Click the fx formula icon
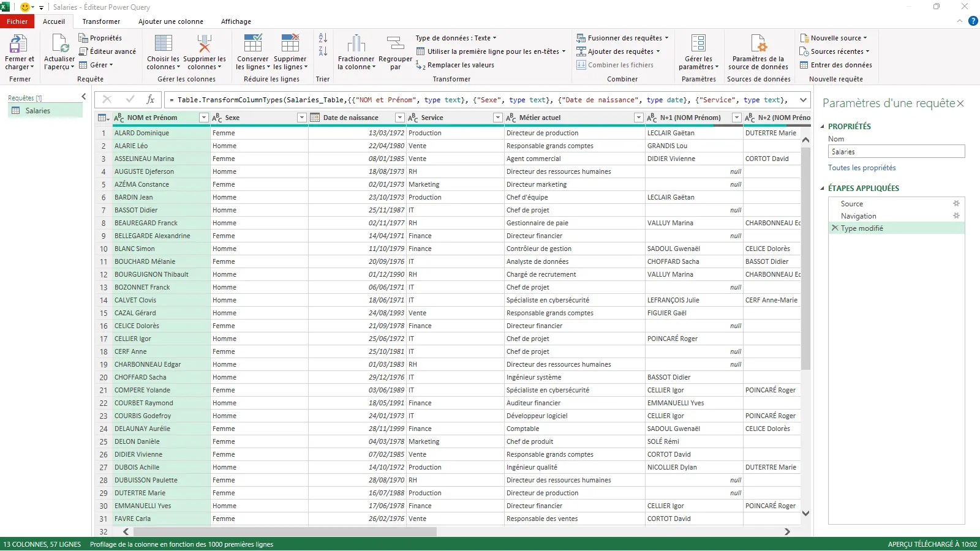Image resolution: width=980 pixels, height=551 pixels. pos(151,99)
